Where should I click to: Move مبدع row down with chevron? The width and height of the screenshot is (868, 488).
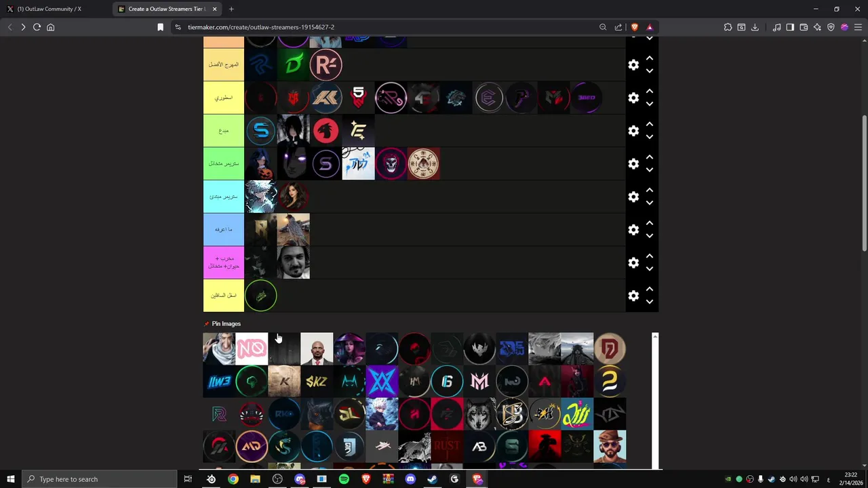pos(650,137)
